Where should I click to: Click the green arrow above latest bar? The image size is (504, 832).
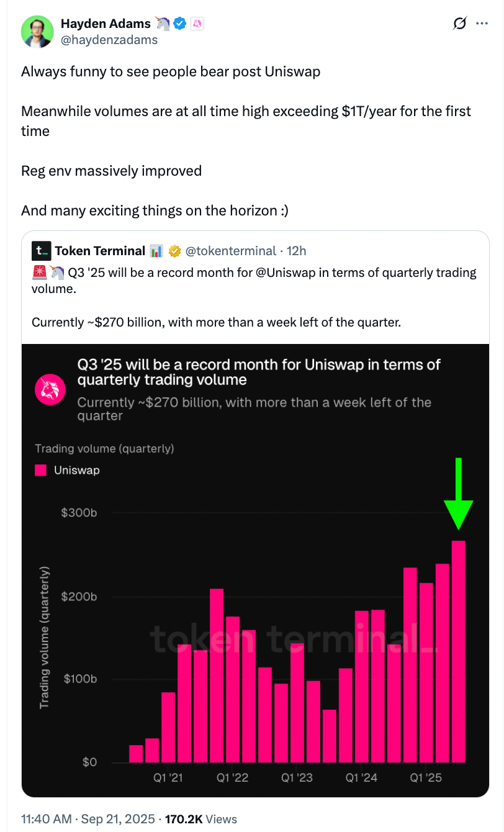point(459,494)
